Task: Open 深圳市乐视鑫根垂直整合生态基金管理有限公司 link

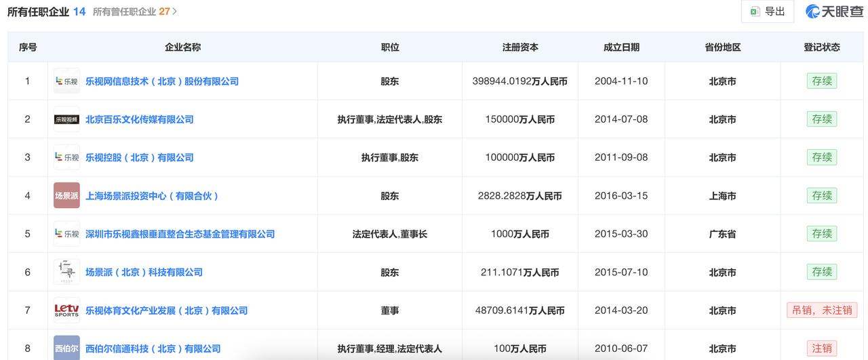Action: coord(180,234)
